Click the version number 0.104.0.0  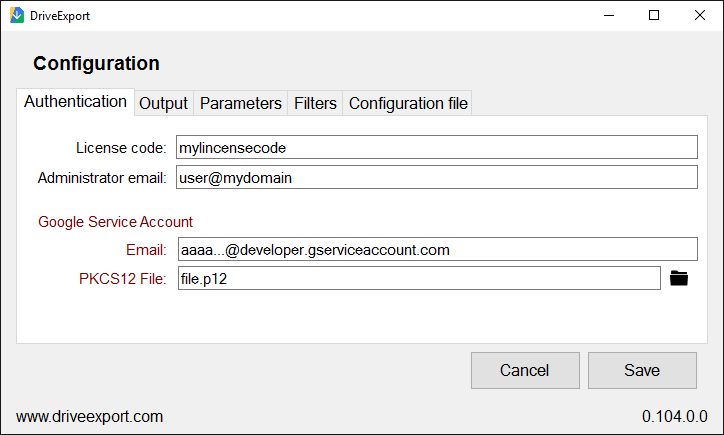tap(675, 417)
